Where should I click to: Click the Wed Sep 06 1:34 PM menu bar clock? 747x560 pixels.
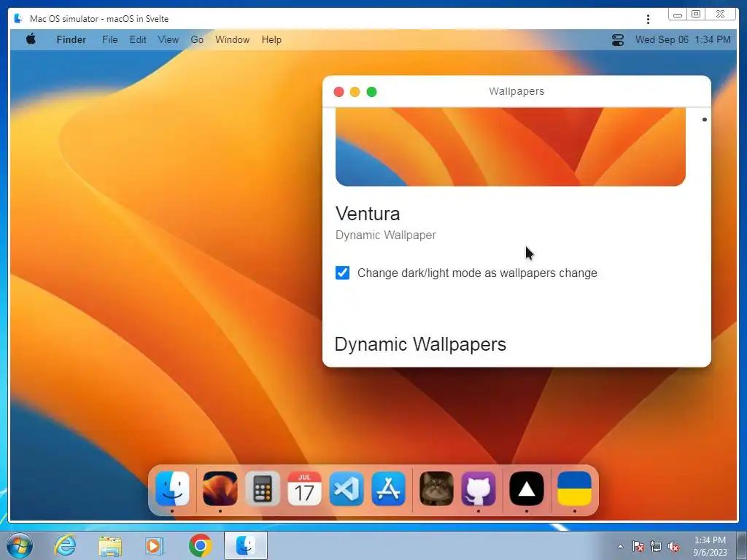coord(683,39)
